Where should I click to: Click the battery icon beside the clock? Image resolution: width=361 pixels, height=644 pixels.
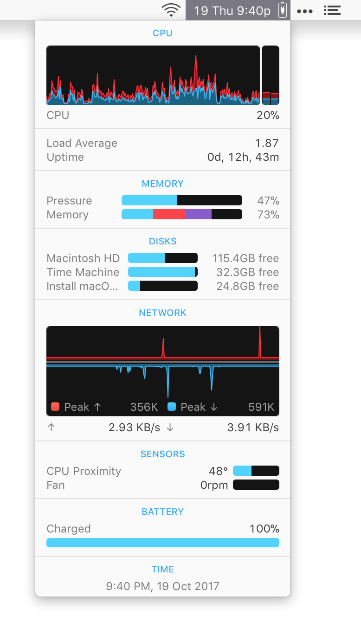click(282, 10)
